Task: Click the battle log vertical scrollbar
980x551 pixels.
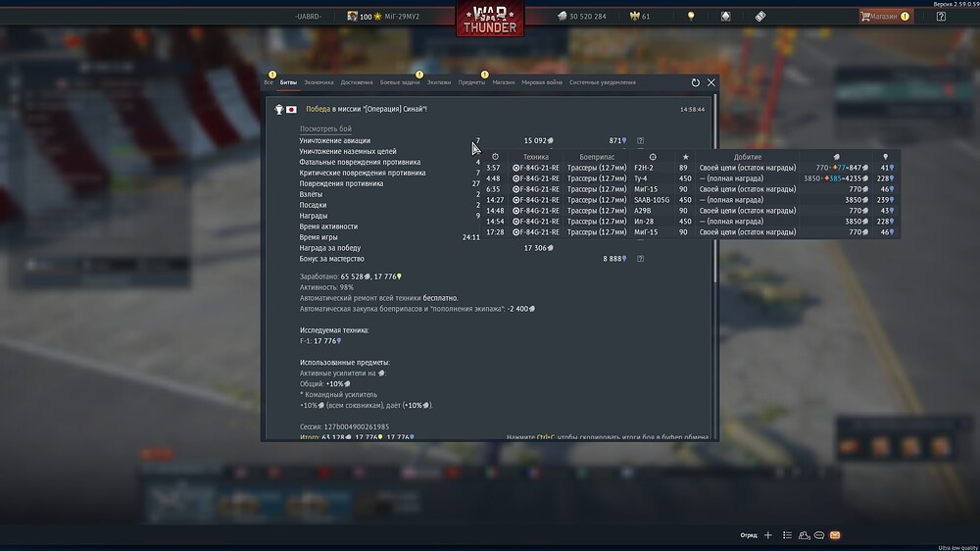Action: (x=715, y=187)
